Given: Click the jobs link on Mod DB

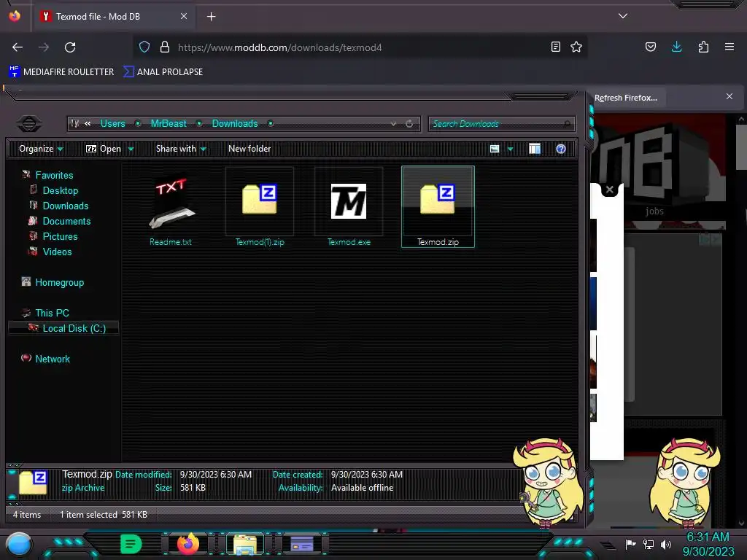Looking at the screenshot, I should click(654, 211).
